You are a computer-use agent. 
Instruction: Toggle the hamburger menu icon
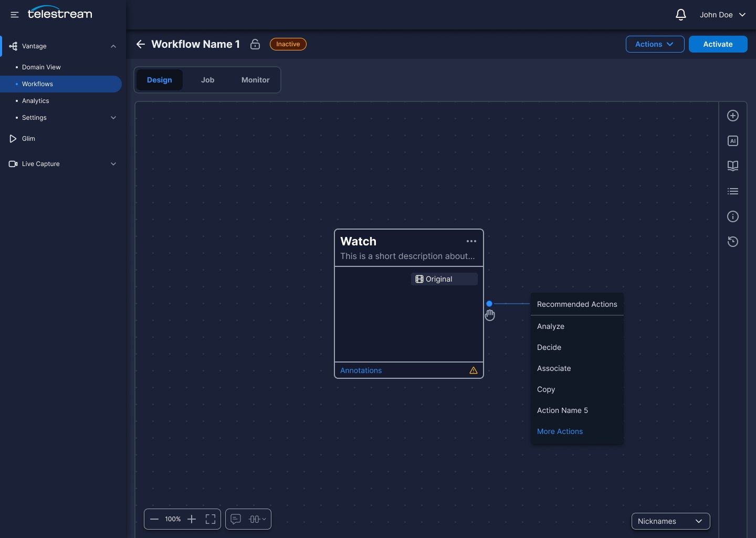click(x=15, y=15)
